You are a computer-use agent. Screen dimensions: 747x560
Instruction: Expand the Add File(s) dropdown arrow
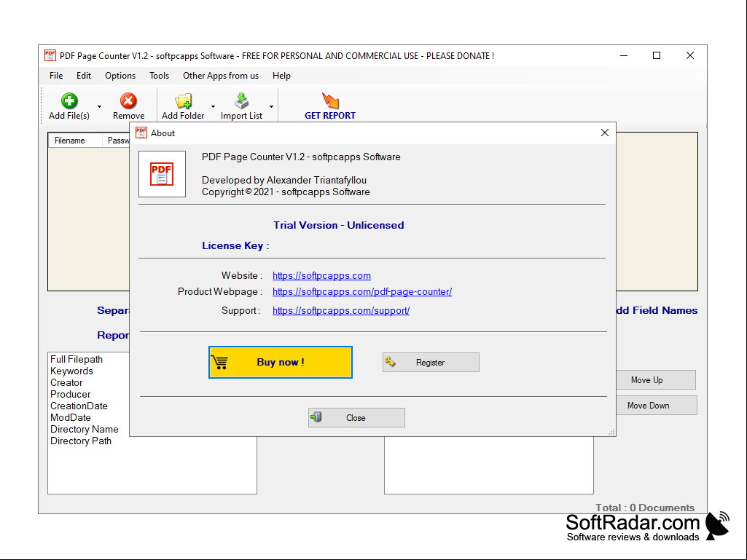pos(100,106)
